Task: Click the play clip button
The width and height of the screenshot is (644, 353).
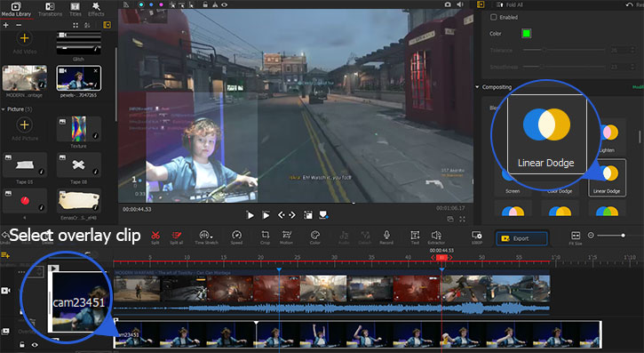Action: point(266,215)
